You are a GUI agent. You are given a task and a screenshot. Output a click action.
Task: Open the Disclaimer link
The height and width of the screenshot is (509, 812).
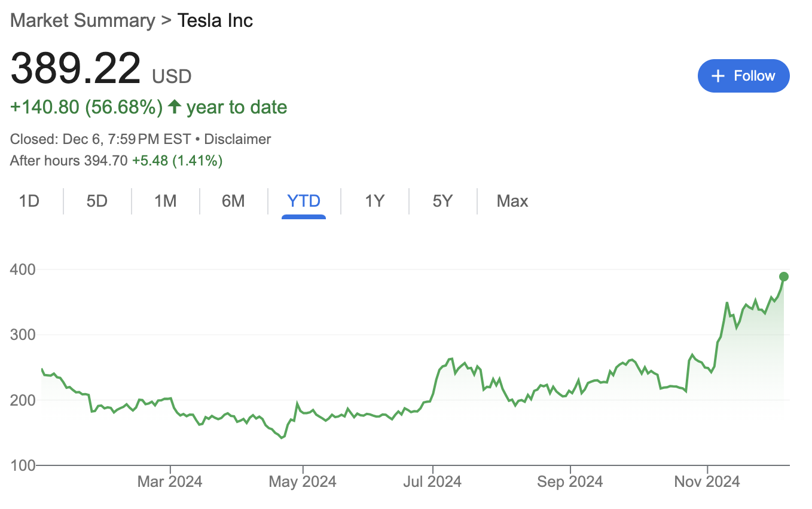tap(237, 139)
